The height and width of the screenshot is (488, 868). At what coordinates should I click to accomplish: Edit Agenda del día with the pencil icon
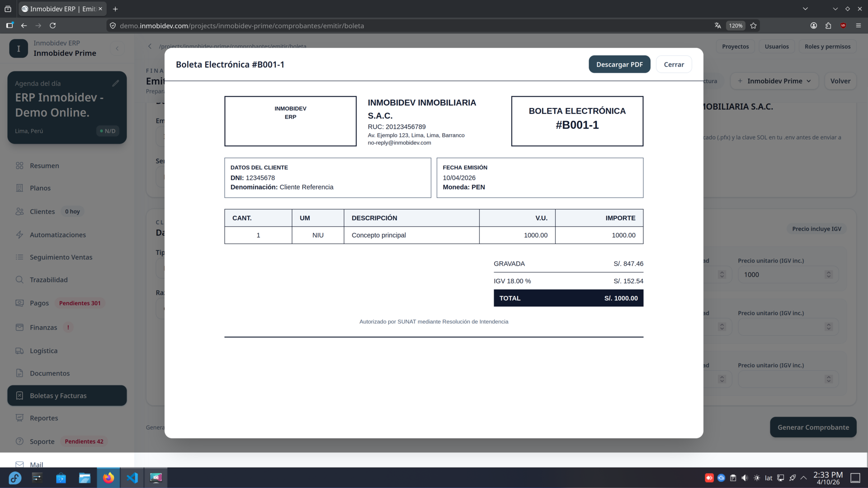tap(116, 83)
